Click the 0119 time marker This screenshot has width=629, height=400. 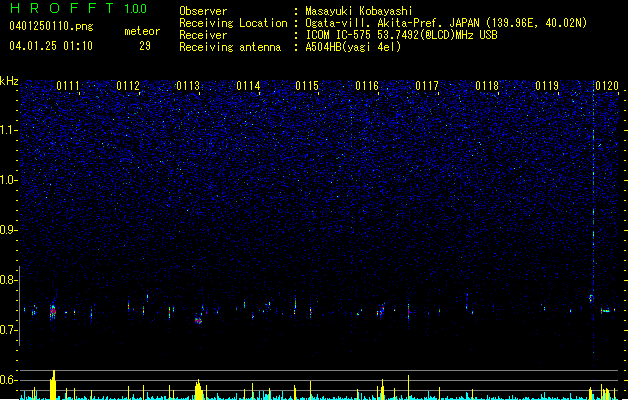coord(547,86)
